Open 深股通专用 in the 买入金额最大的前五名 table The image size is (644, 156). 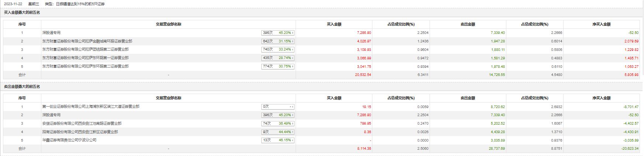click(x=51, y=33)
